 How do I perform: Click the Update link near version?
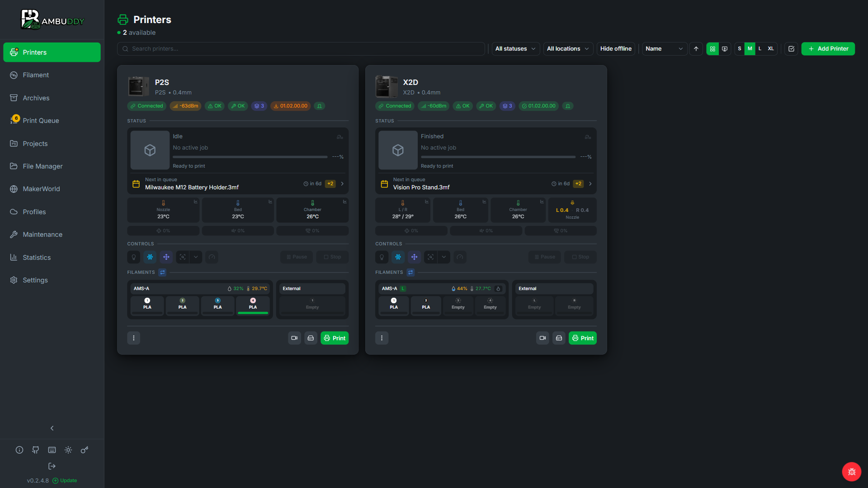pyautogui.click(x=65, y=480)
